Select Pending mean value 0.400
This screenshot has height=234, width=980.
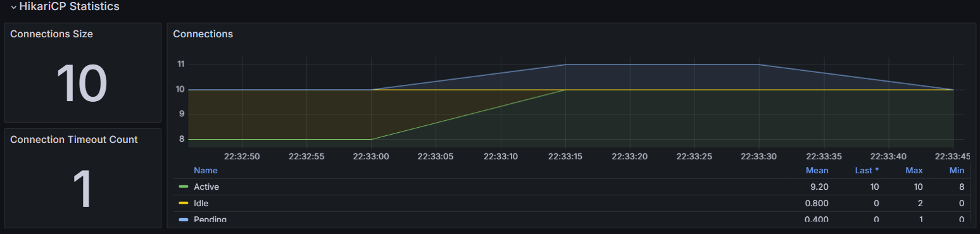(x=816, y=219)
